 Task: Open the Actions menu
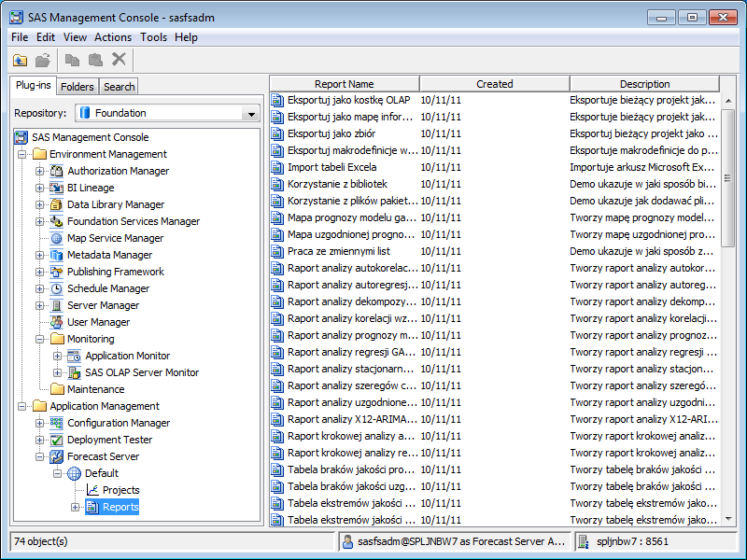click(x=113, y=37)
